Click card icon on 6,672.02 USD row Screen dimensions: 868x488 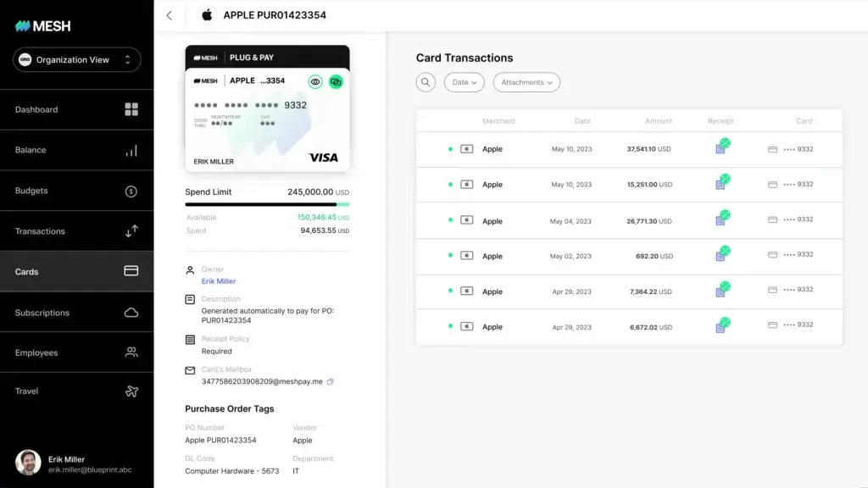click(773, 324)
